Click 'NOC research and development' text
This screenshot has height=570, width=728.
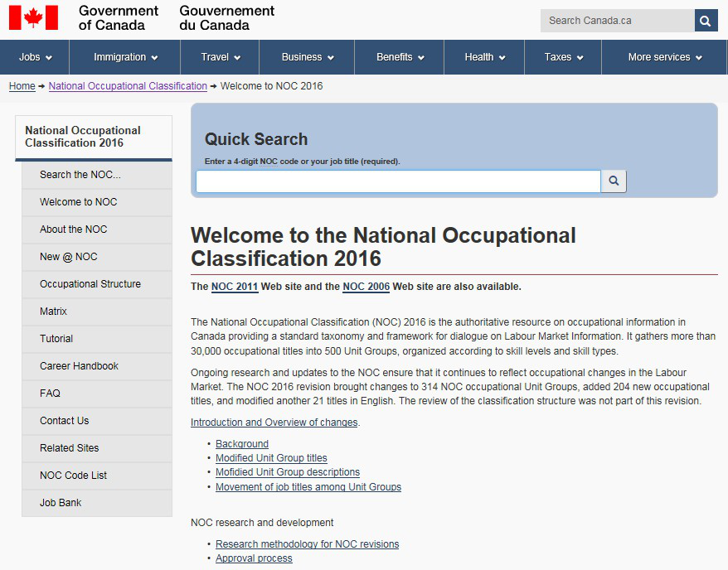click(262, 523)
